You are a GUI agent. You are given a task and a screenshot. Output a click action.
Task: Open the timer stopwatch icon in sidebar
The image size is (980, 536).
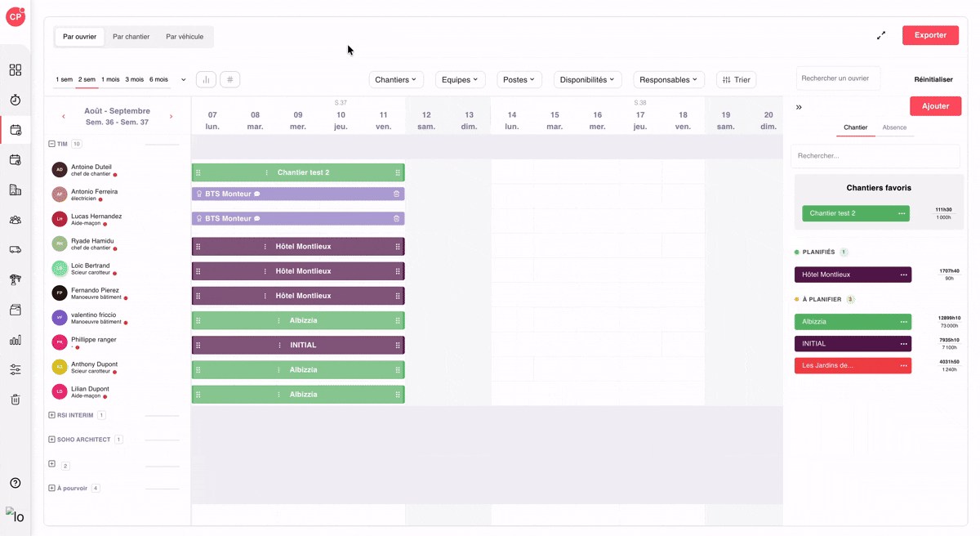16,100
